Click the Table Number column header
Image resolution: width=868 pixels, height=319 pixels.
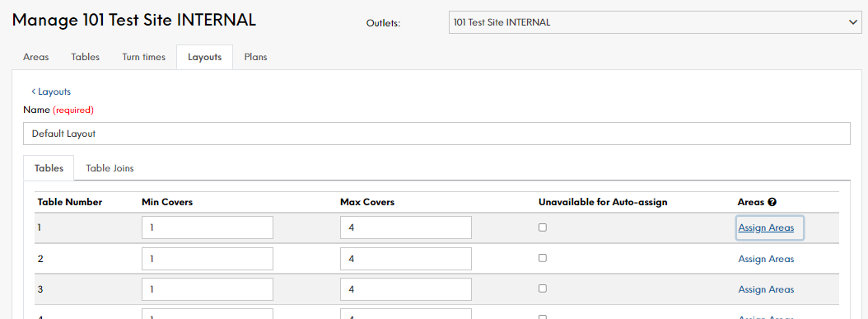70,202
